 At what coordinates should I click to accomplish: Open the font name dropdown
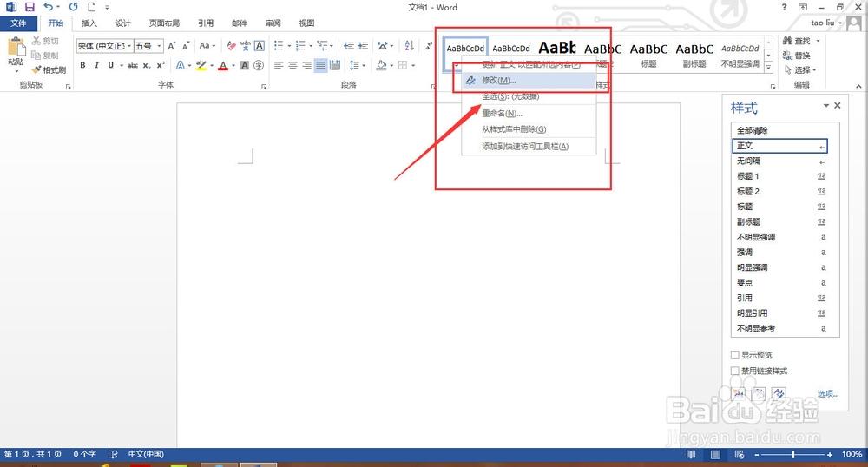pos(129,46)
